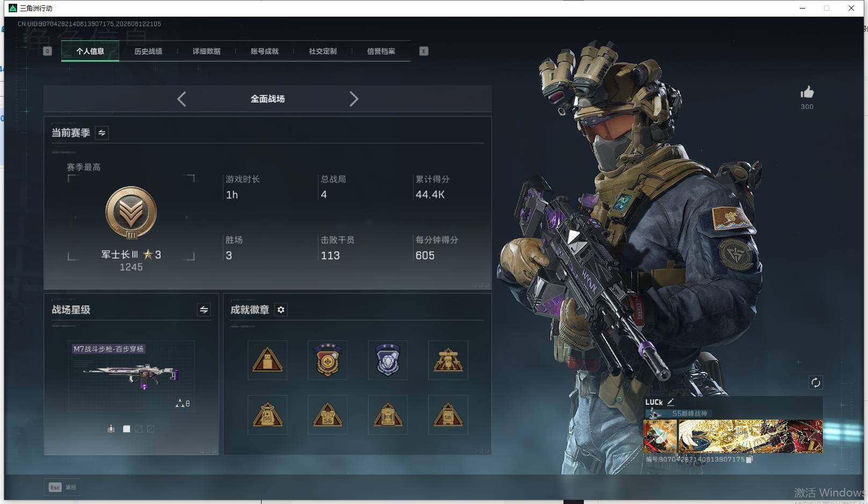
Task: Select the filled white weapon slot square
Action: 126,429
